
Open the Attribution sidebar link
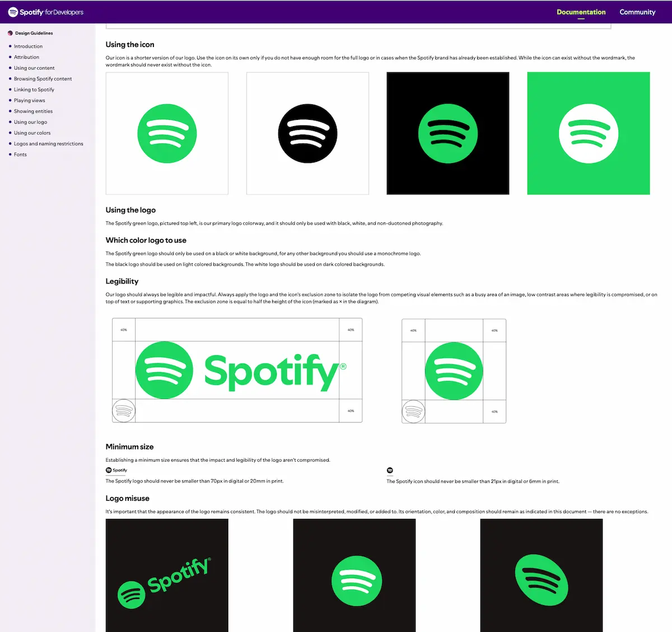[x=26, y=57]
